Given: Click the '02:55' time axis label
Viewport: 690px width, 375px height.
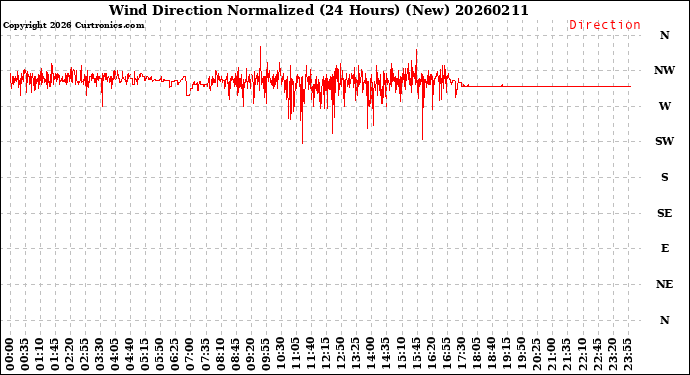Looking at the screenshot, I should (x=85, y=355).
